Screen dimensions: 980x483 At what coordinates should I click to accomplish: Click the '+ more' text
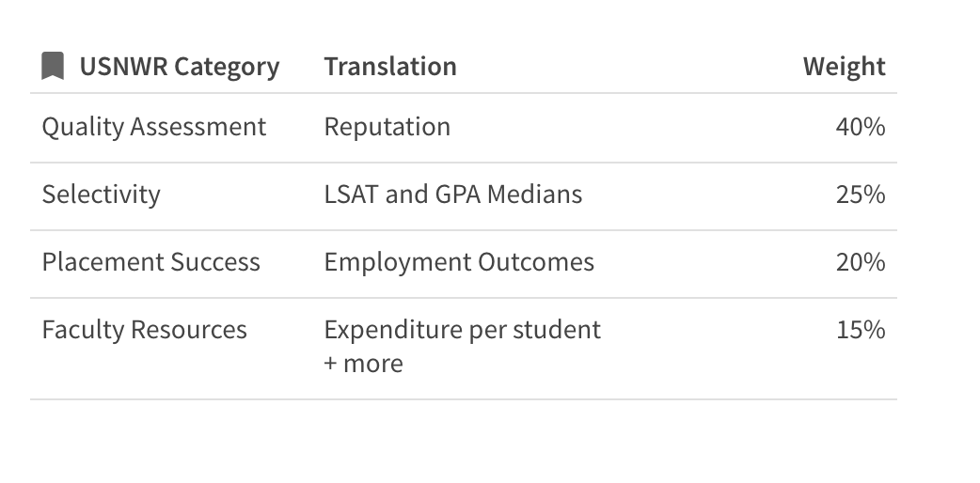[x=364, y=363]
